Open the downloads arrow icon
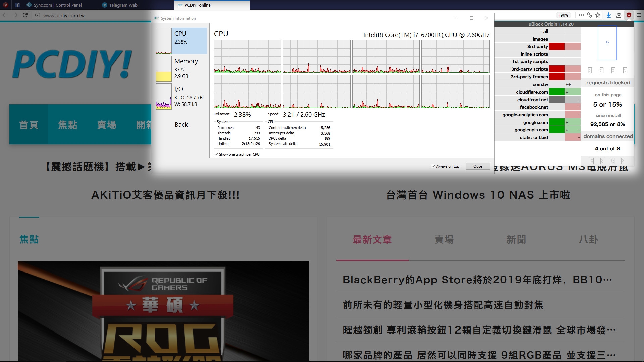 [609, 15]
